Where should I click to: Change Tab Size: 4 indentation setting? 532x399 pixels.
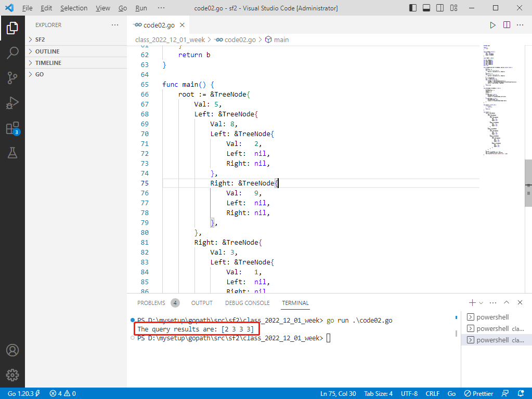coord(378,393)
